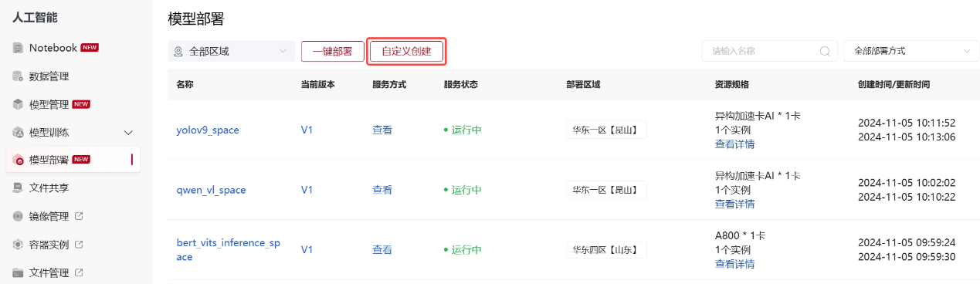The height and width of the screenshot is (284, 980).
Task: Click the 自定义创建 button
Action: pyautogui.click(x=407, y=52)
